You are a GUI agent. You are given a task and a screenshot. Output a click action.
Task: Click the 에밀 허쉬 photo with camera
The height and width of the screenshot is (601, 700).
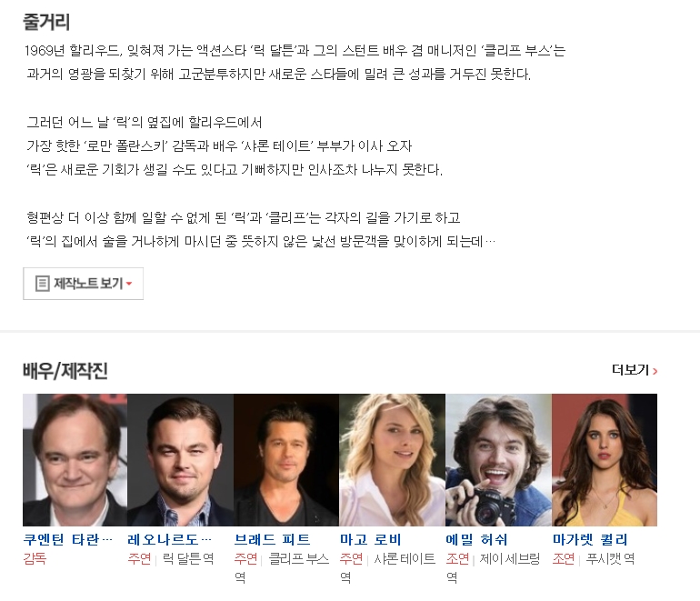(x=498, y=460)
